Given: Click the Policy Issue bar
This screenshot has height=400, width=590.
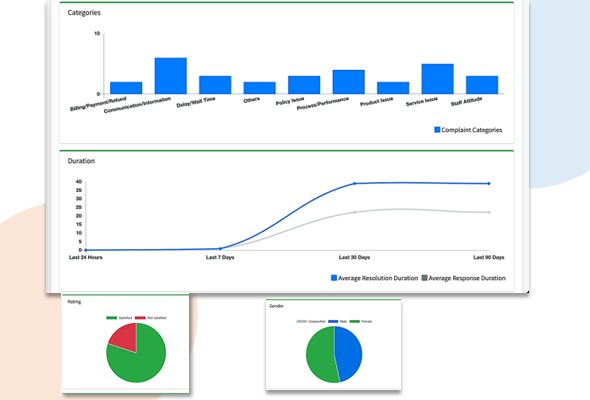Looking at the screenshot, I should (304, 85).
